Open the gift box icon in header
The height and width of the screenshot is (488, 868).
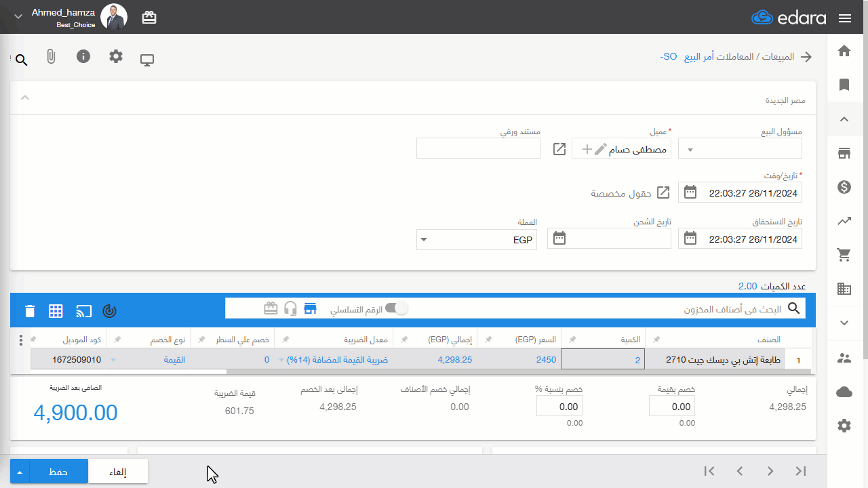149,18
